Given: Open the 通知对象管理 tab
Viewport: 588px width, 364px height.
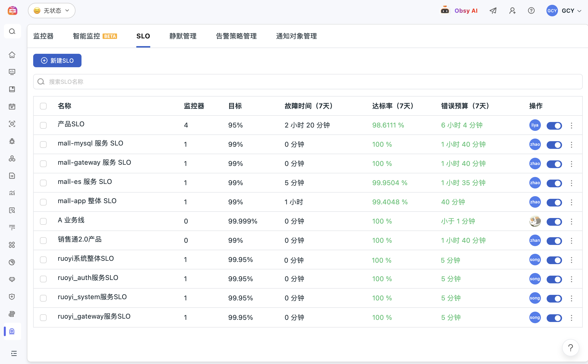Looking at the screenshot, I should coord(296,36).
